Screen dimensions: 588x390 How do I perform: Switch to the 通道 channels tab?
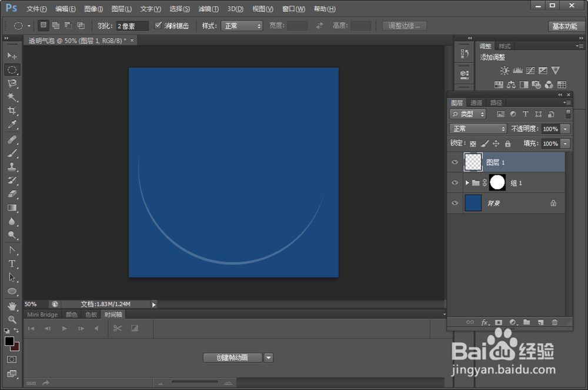pos(476,102)
